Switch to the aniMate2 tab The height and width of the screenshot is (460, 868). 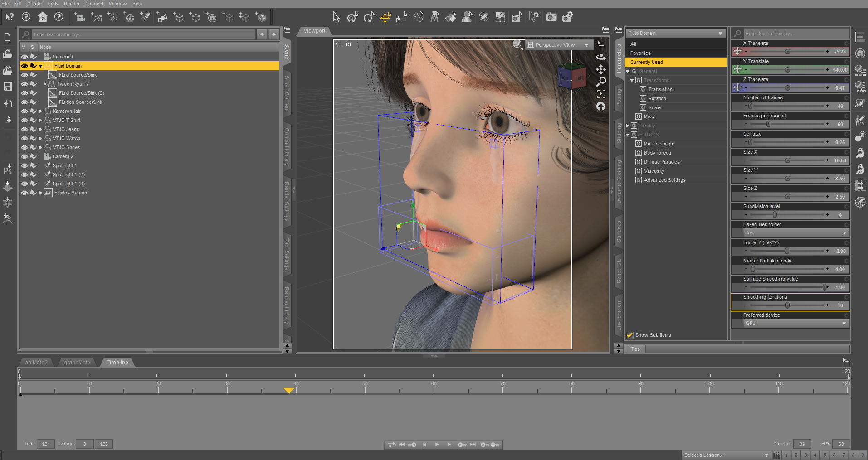[x=36, y=363]
